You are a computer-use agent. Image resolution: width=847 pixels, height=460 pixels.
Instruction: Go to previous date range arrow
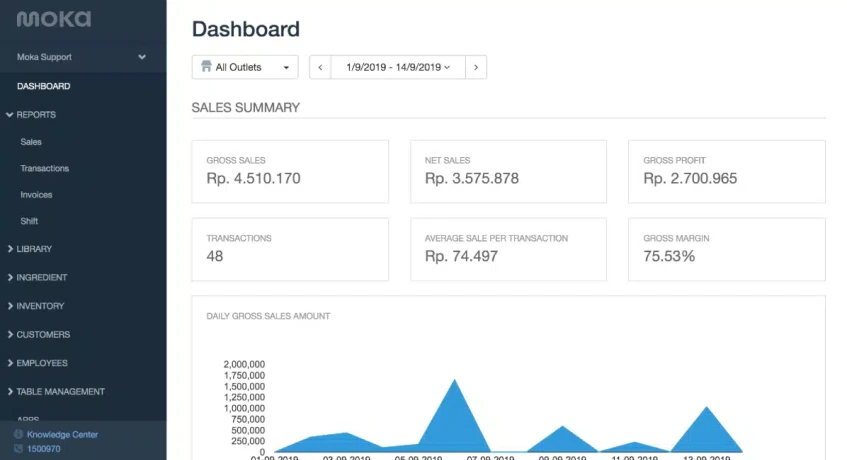[x=320, y=67]
